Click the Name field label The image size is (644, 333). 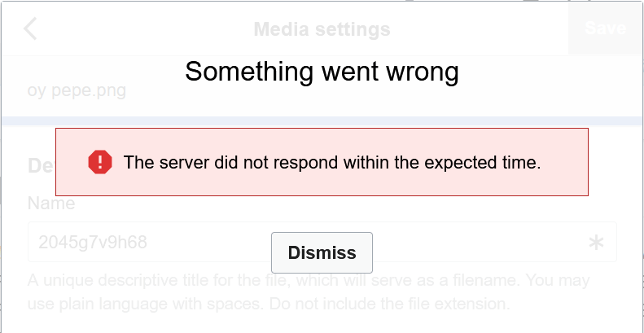[51, 204]
